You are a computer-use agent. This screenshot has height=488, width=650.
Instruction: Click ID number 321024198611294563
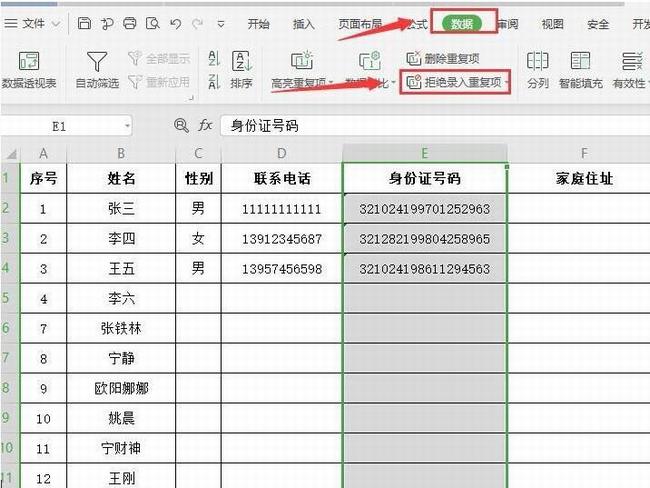[425, 269]
